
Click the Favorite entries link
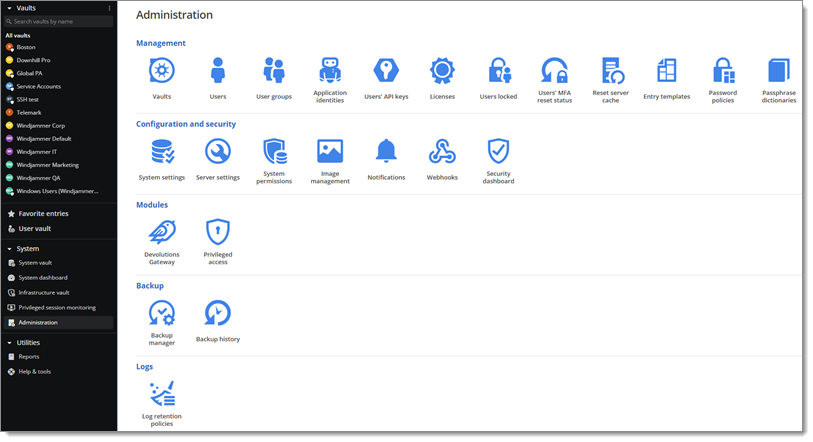pyautogui.click(x=43, y=213)
